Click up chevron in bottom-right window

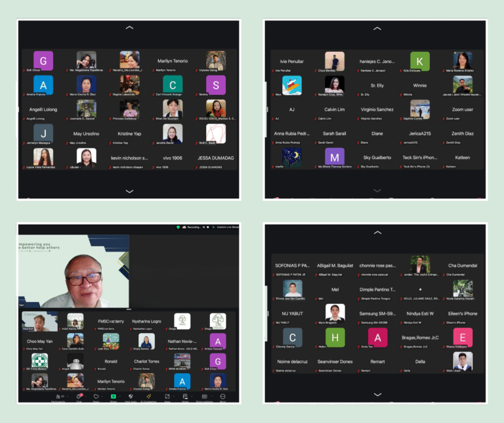[378, 233]
